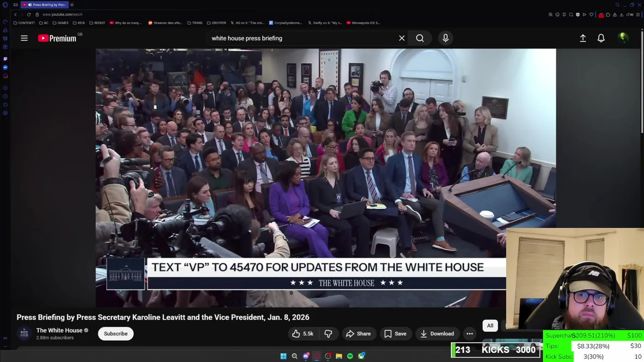The image size is (644, 362).
Task: Go forward in browser history
Action: tap(22, 15)
